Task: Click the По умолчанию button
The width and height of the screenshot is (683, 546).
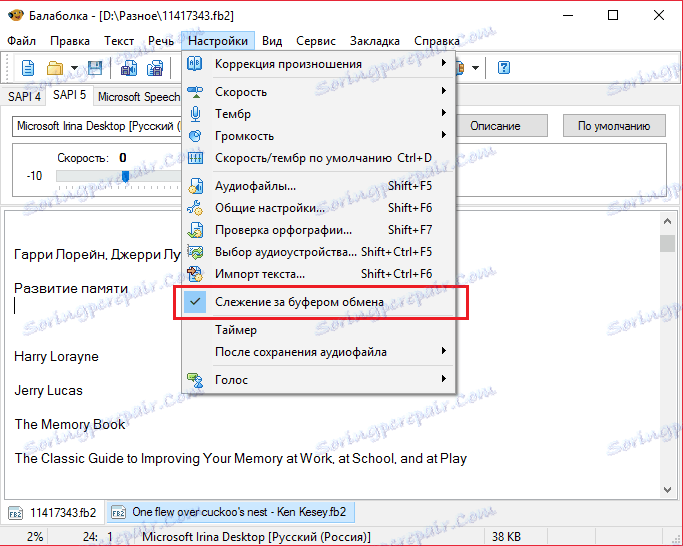Action: (x=614, y=126)
